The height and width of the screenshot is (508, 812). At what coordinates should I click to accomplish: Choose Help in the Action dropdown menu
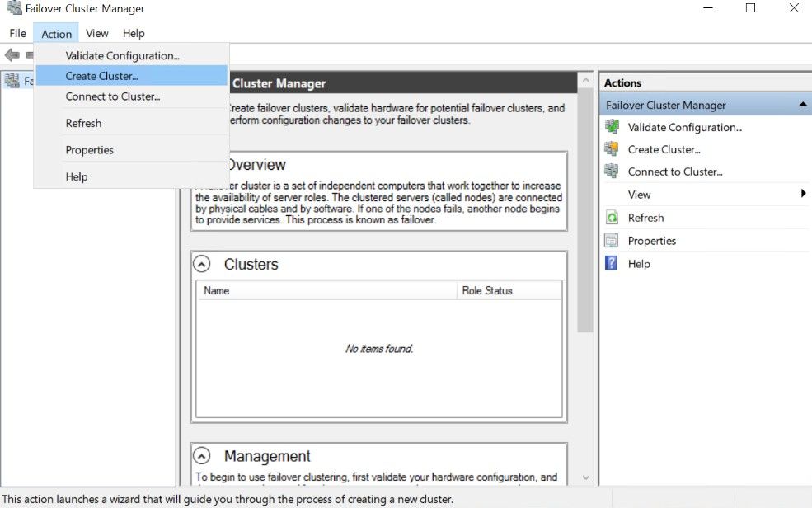(x=132, y=176)
